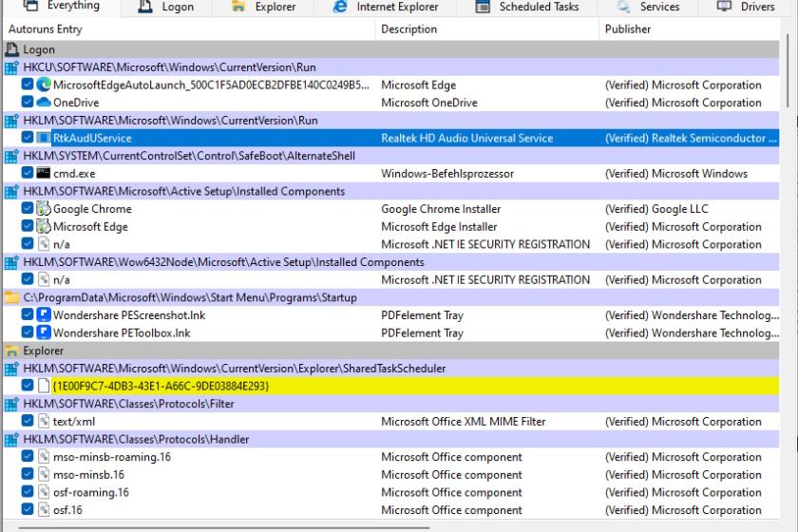Select the Explorer group header row
798x532 pixels.
coord(390,351)
